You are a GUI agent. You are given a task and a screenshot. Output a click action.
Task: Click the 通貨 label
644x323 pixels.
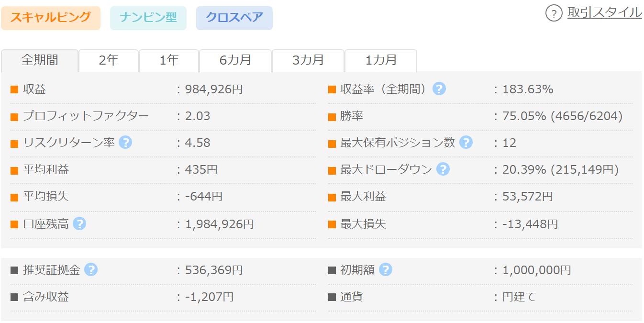tap(352, 297)
